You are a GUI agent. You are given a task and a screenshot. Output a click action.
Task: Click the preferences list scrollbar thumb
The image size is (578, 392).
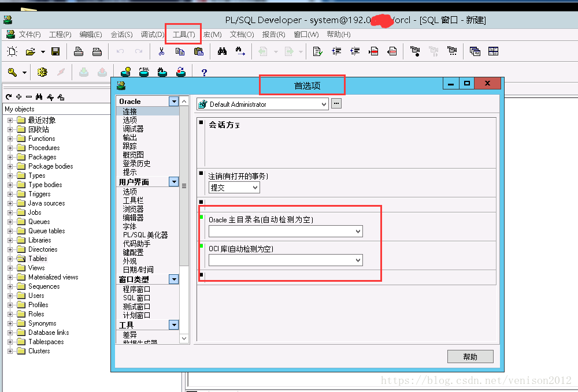tap(184, 186)
